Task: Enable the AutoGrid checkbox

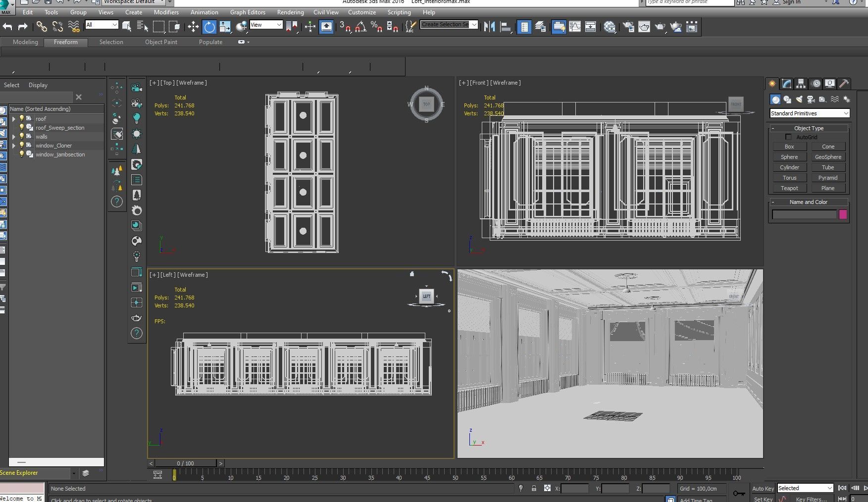Action: (789, 137)
